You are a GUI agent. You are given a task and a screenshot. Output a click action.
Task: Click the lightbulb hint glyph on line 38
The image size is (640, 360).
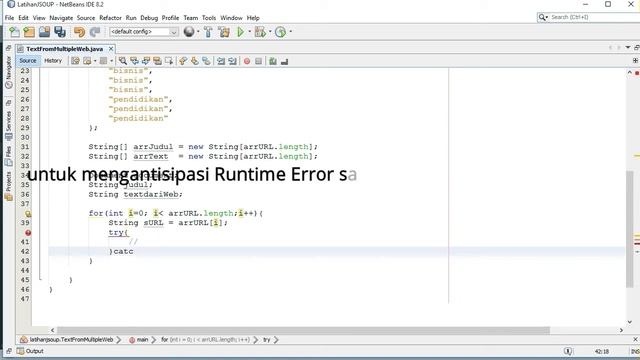[x=28, y=213]
